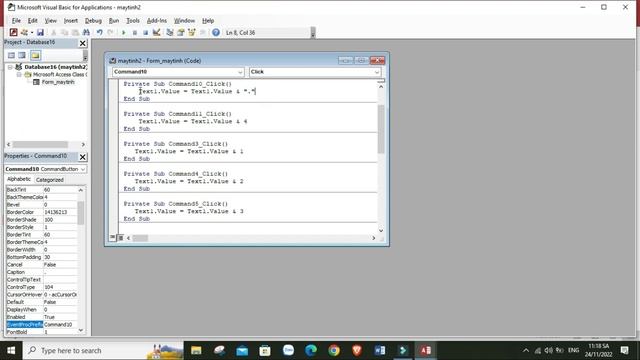Open the Help menu

pyautogui.click(x=208, y=20)
